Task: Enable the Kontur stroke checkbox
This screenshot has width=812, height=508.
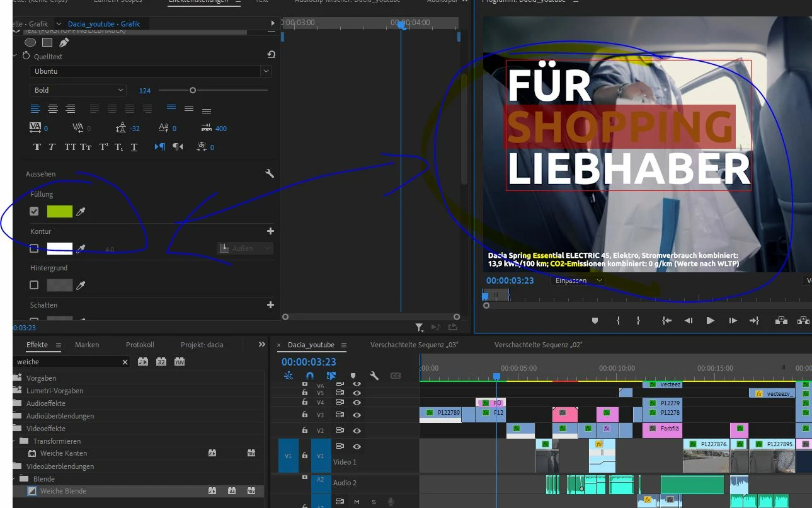Action: (35, 248)
